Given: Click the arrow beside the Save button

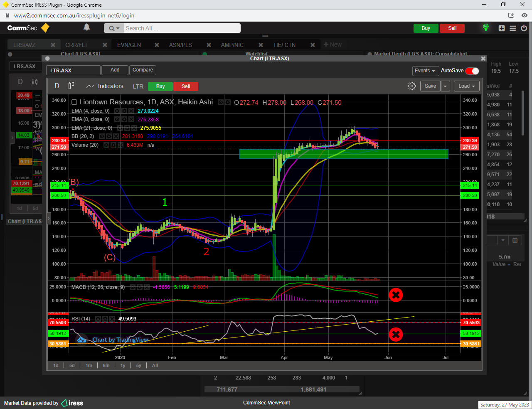Looking at the screenshot, I should click(445, 86).
